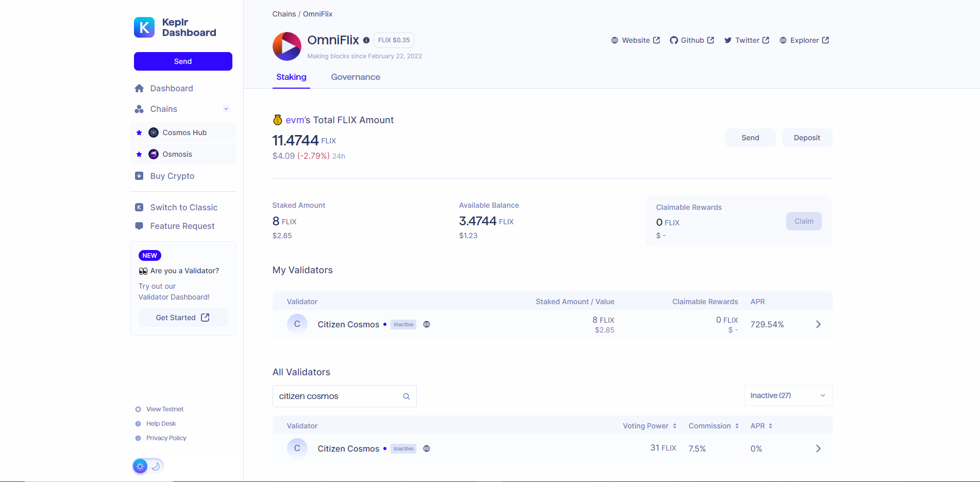Click the Website globe icon
This screenshot has height=482, width=980.
click(x=615, y=40)
